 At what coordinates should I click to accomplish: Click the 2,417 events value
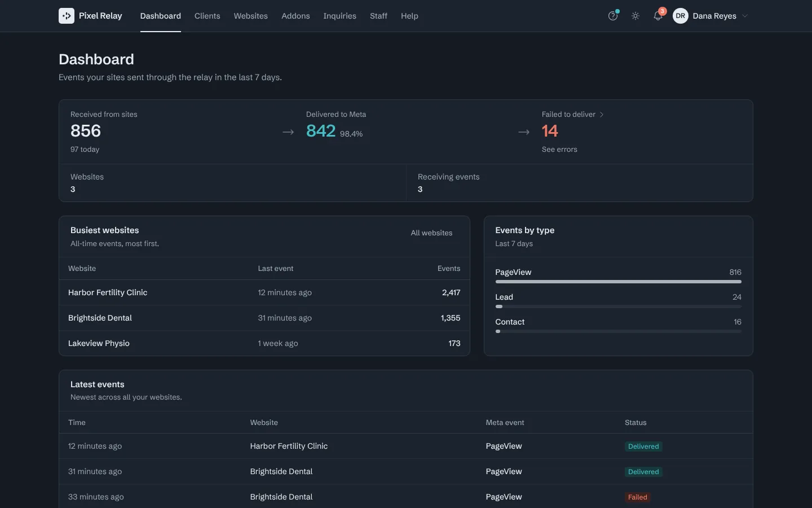tap(451, 292)
